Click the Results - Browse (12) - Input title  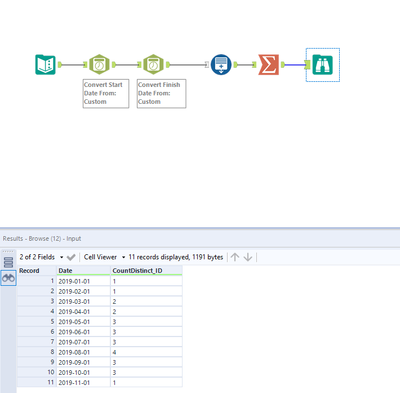42,239
